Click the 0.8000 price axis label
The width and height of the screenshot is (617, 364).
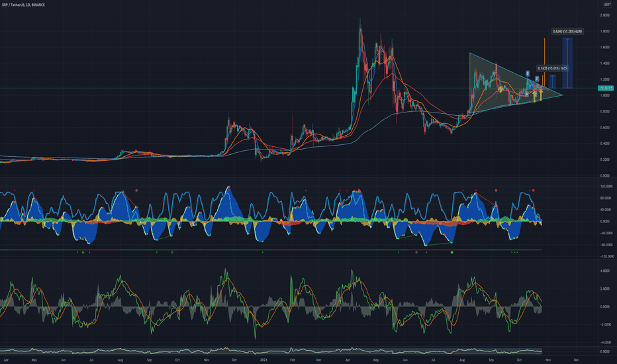tap(605, 111)
